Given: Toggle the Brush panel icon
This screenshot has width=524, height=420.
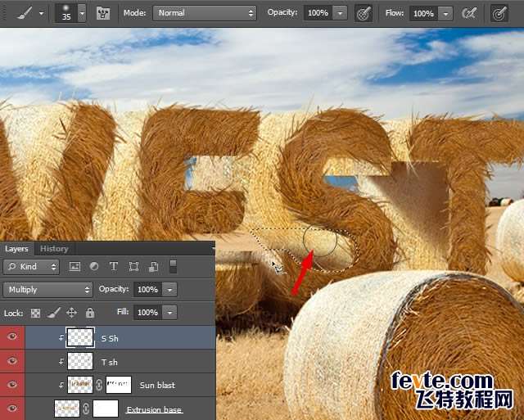Looking at the screenshot, I should pos(103,13).
